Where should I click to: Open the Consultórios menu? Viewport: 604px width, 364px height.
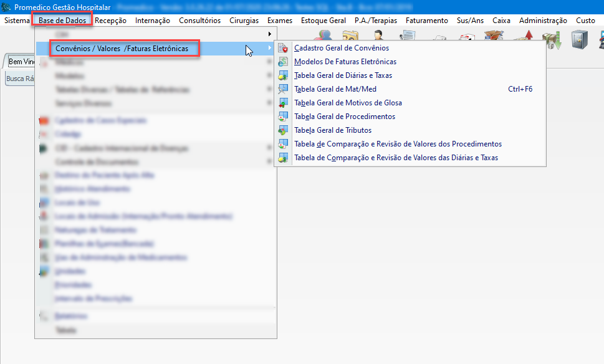pyautogui.click(x=199, y=21)
